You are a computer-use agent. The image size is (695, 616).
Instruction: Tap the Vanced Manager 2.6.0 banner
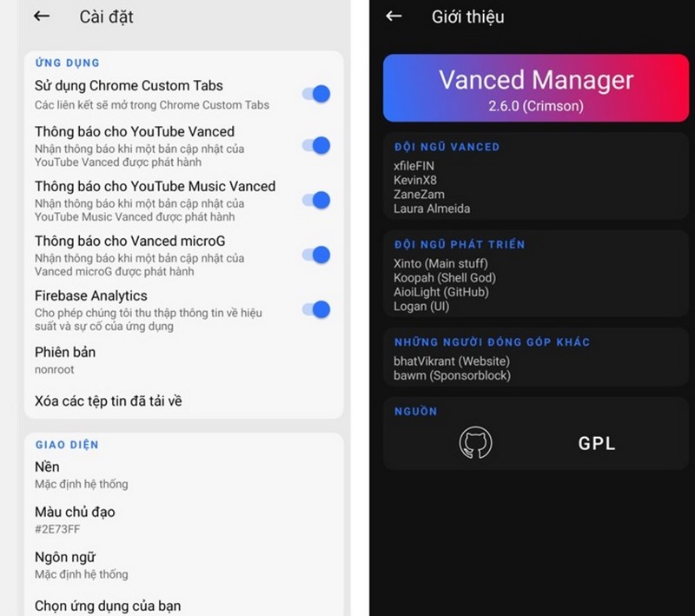point(536,89)
